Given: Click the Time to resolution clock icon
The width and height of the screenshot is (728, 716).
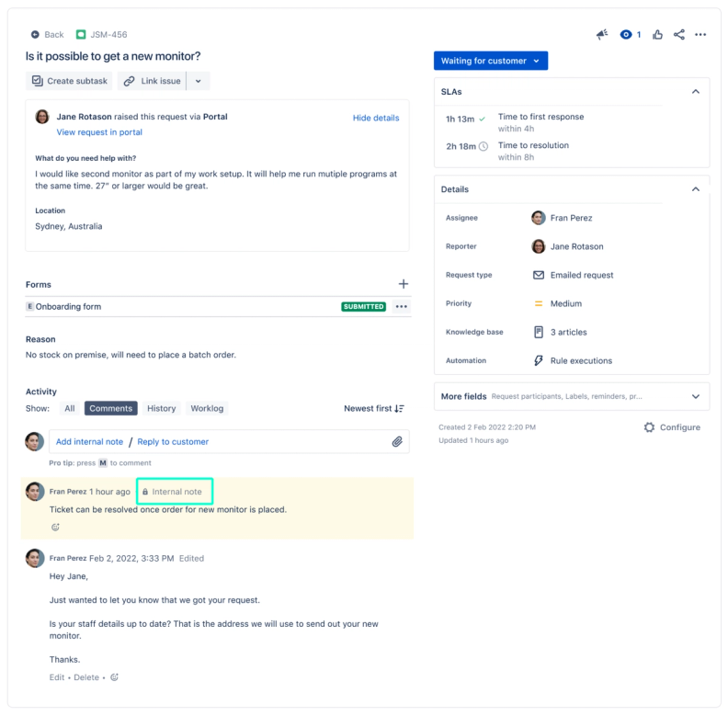Looking at the screenshot, I should (483, 147).
